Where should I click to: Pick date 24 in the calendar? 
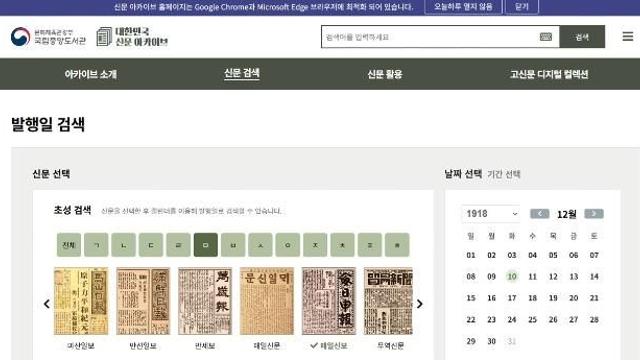512,320
